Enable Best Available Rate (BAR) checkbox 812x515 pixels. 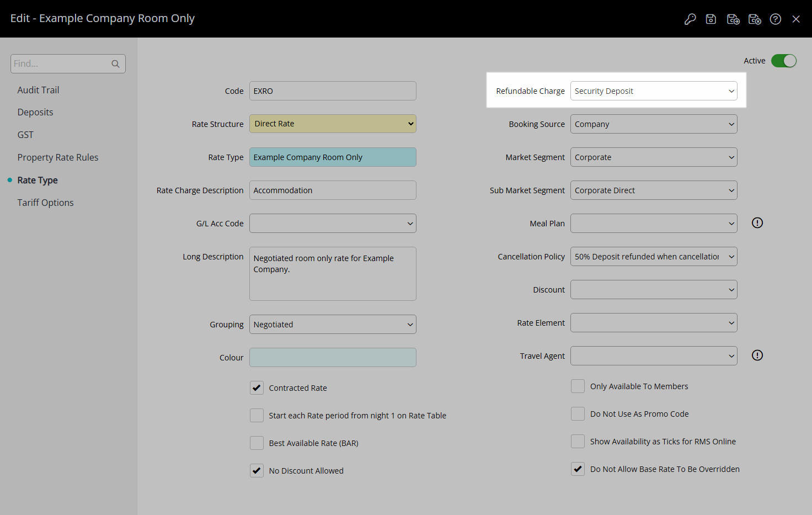[x=257, y=443]
